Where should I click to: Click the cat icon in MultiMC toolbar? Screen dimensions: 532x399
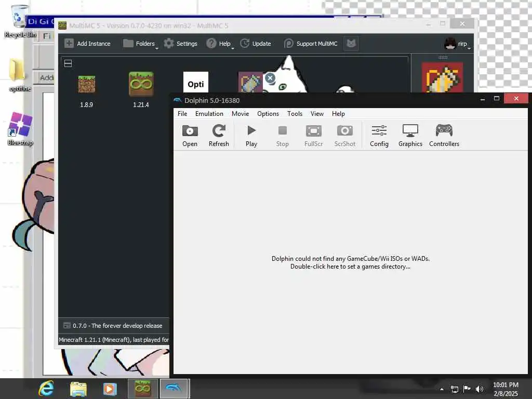351,44
